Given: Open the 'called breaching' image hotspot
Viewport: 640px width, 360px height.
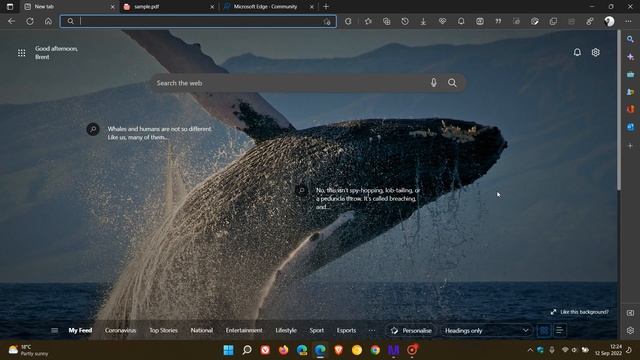Looking at the screenshot, I should pos(302,190).
